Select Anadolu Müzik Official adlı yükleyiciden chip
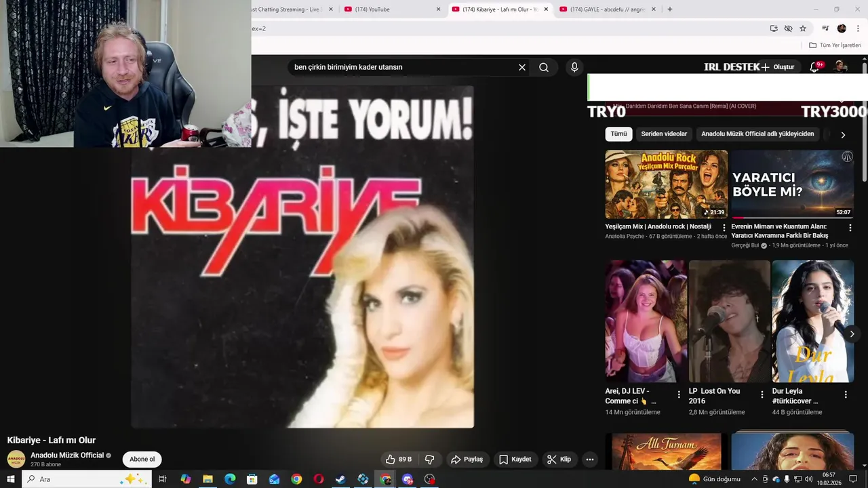 (x=757, y=134)
